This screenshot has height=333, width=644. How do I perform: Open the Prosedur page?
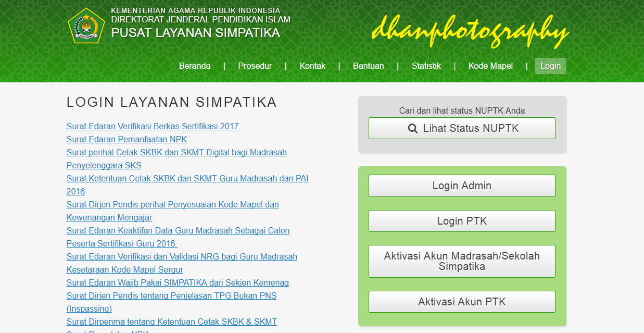pos(255,66)
